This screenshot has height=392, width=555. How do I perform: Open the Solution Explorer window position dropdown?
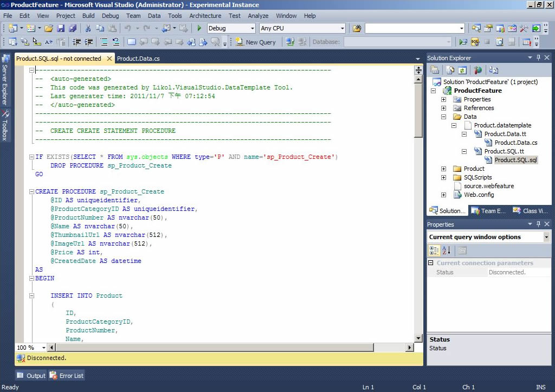click(x=530, y=57)
